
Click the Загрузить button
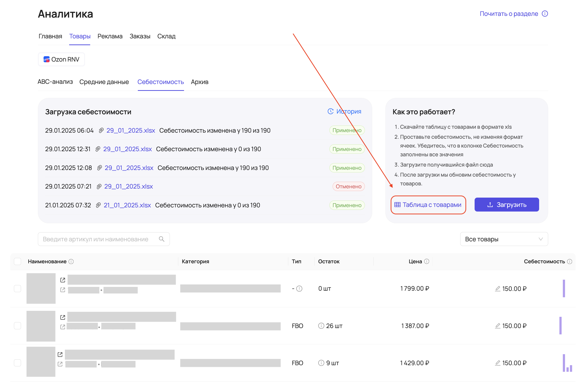tap(506, 204)
